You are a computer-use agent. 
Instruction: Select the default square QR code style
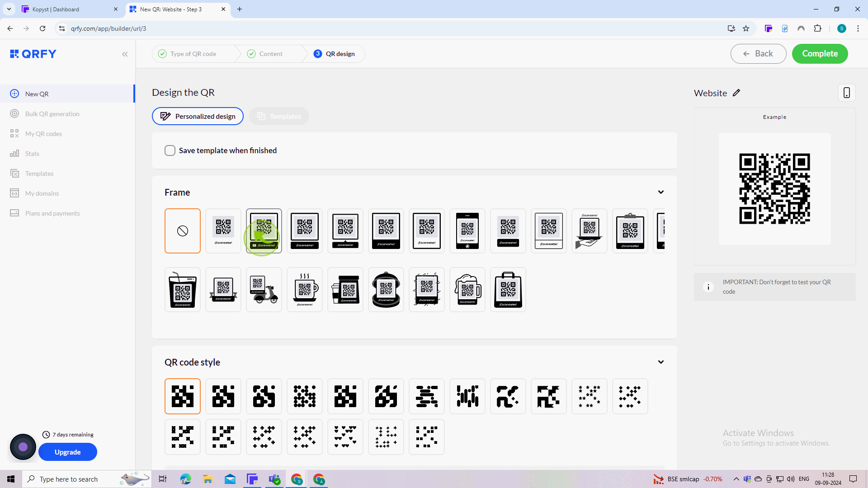(183, 396)
